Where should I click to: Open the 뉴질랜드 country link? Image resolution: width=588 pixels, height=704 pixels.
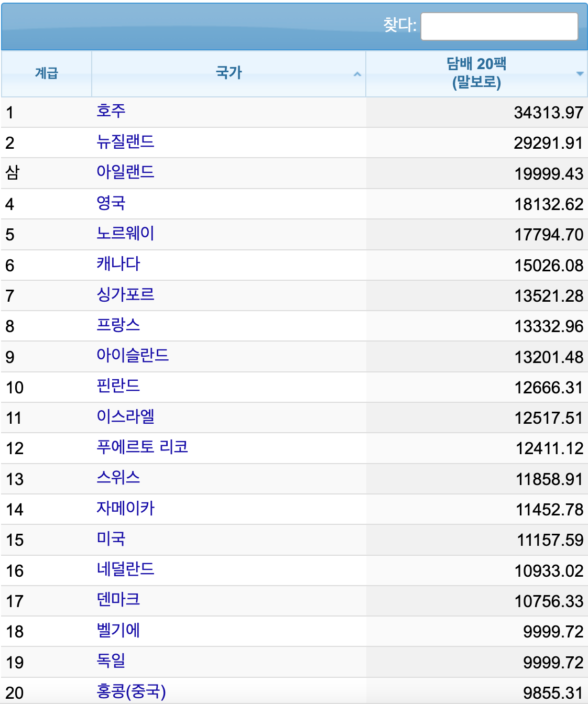pyautogui.click(x=125, y=141)
